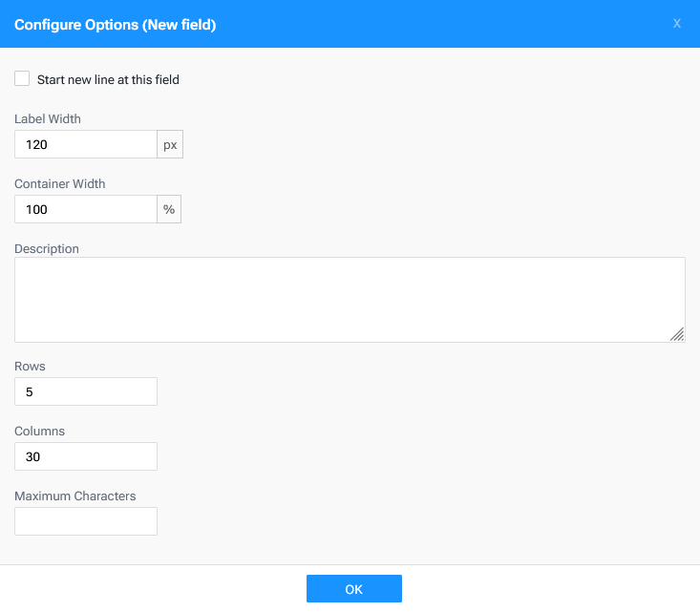Enable Start new line at this field checkbox
Screen dimensions: 700x612
tap(22, 78)
